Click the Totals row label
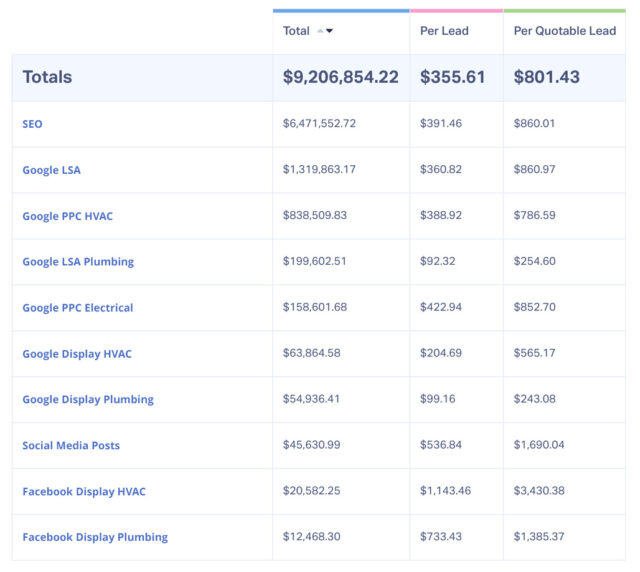The image size is (640, 572). coord(47,77)
